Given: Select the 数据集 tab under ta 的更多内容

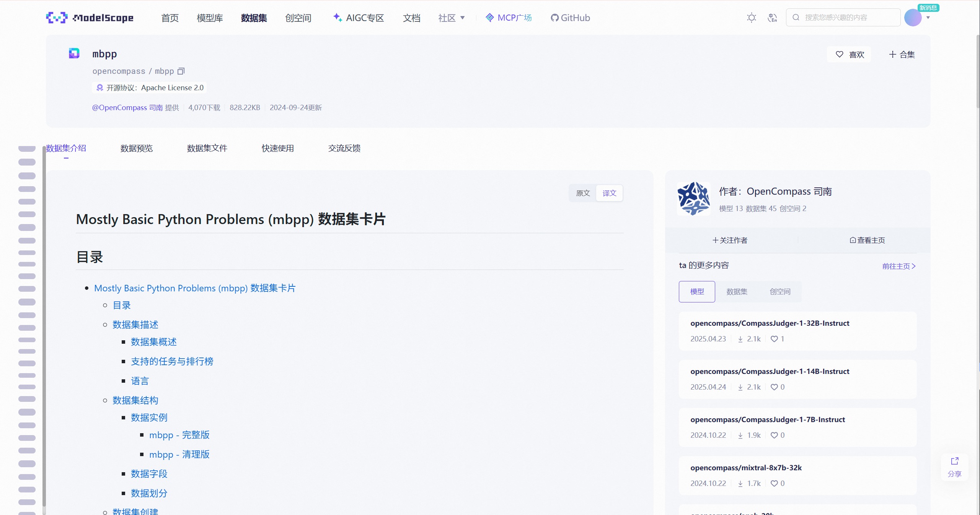Looking at the screenshot, I should (737, 292).
